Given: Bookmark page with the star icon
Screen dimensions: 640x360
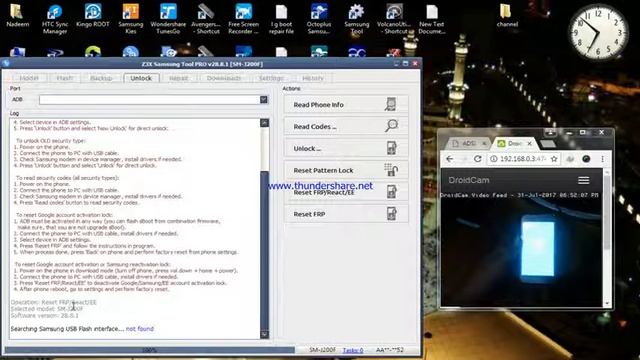Looking at the screenshot, I should coord(554,159).
